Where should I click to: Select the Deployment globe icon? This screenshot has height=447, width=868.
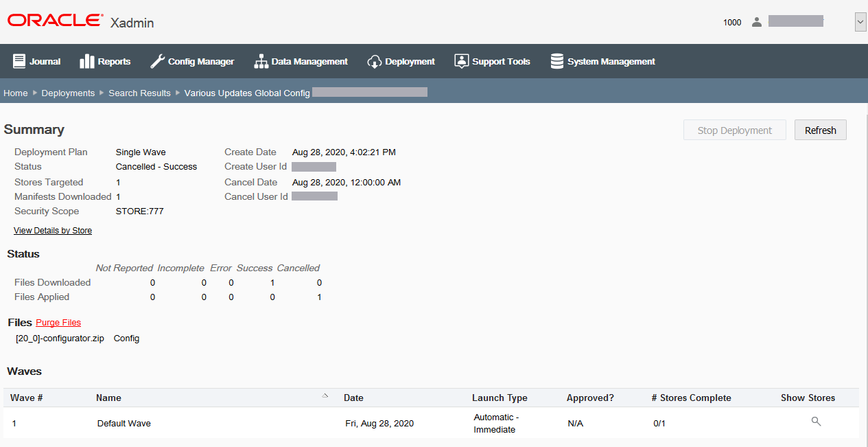pyautogui.click(x=374, y=60)
